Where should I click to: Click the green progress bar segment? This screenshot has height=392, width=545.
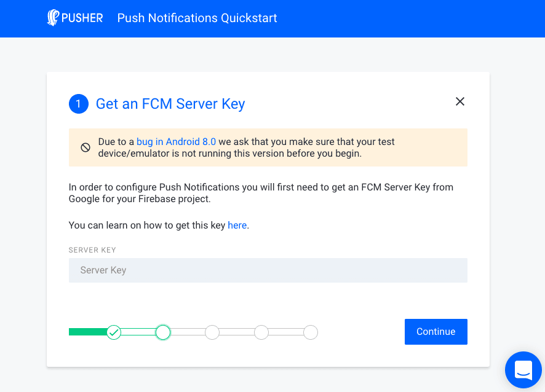coord(86,332)
